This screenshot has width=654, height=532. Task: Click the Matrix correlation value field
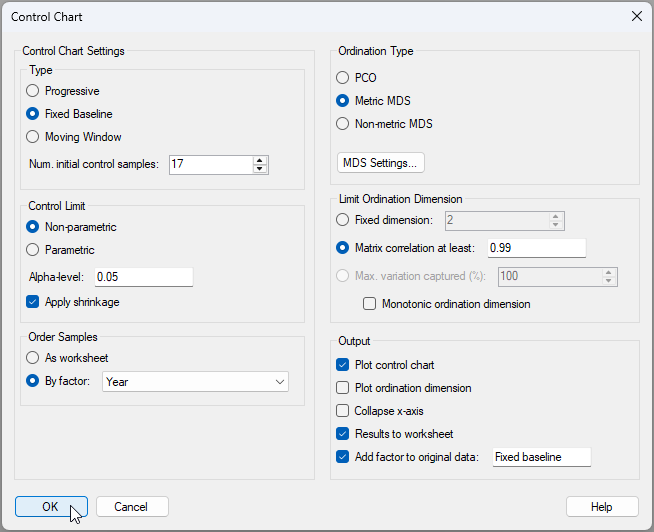click(x=536, y=248)
